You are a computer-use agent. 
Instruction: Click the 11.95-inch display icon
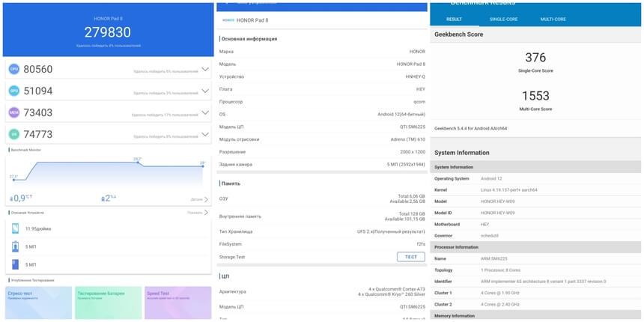[x=16, y=228]
